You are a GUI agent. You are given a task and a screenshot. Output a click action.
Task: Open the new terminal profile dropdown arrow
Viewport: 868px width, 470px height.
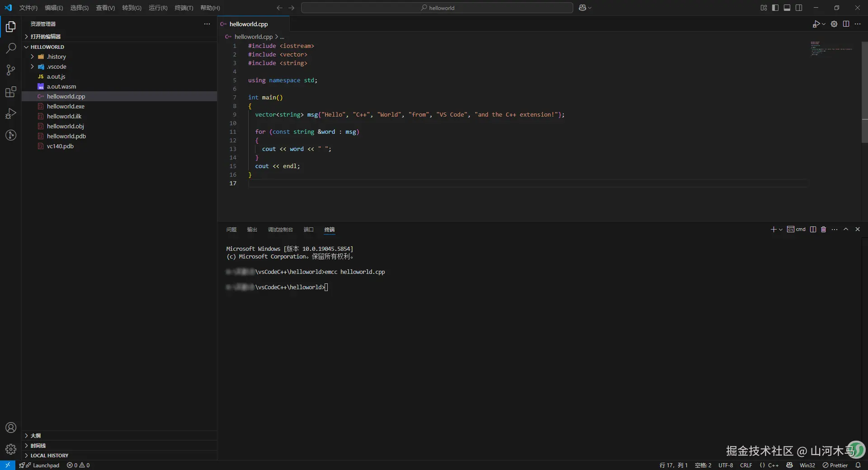point(781,230)
